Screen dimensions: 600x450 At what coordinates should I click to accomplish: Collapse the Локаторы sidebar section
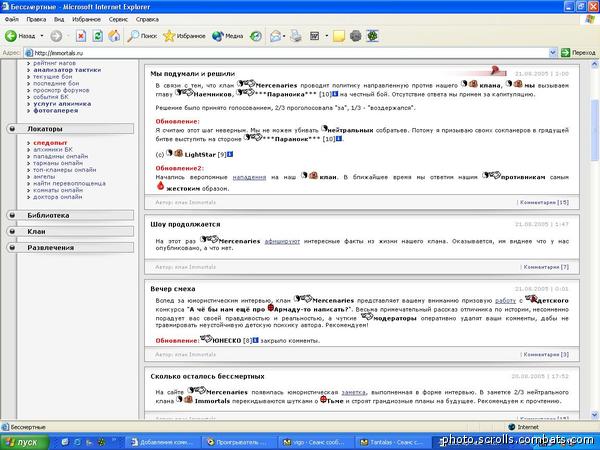pyautogui.click(x=70, y=129)
